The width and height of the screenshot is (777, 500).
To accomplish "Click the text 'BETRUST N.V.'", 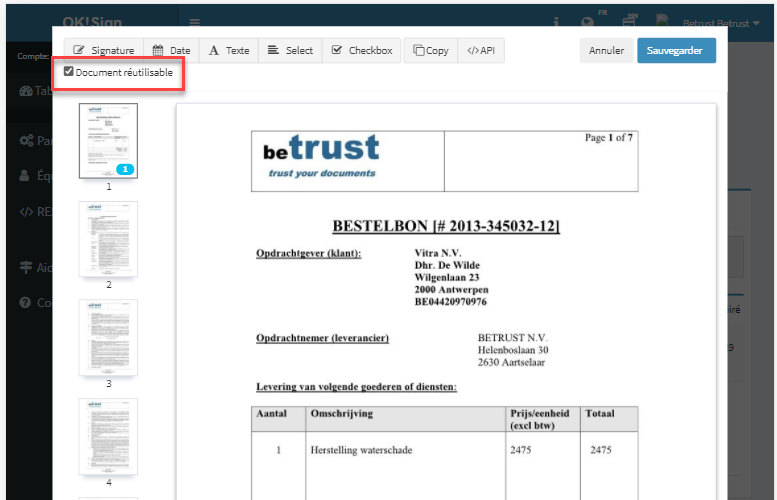I will 512,337.
